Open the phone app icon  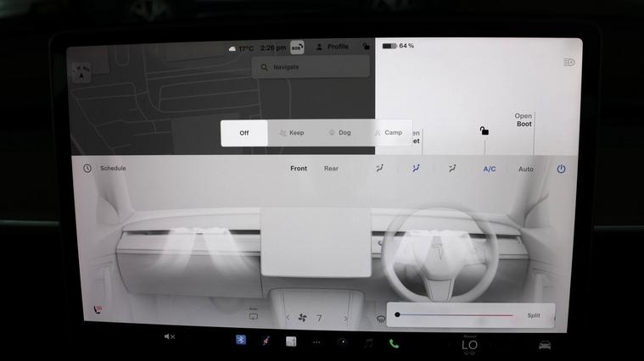394,343
